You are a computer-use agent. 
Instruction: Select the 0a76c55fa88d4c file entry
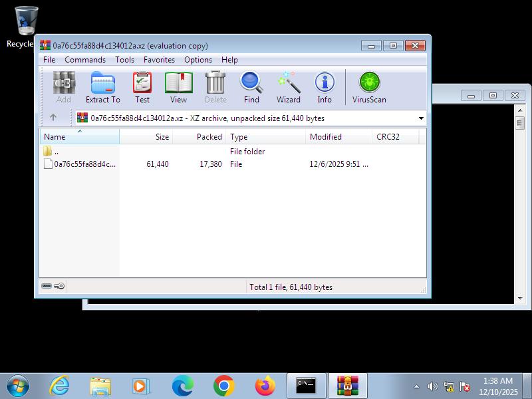tap(84, 164)
